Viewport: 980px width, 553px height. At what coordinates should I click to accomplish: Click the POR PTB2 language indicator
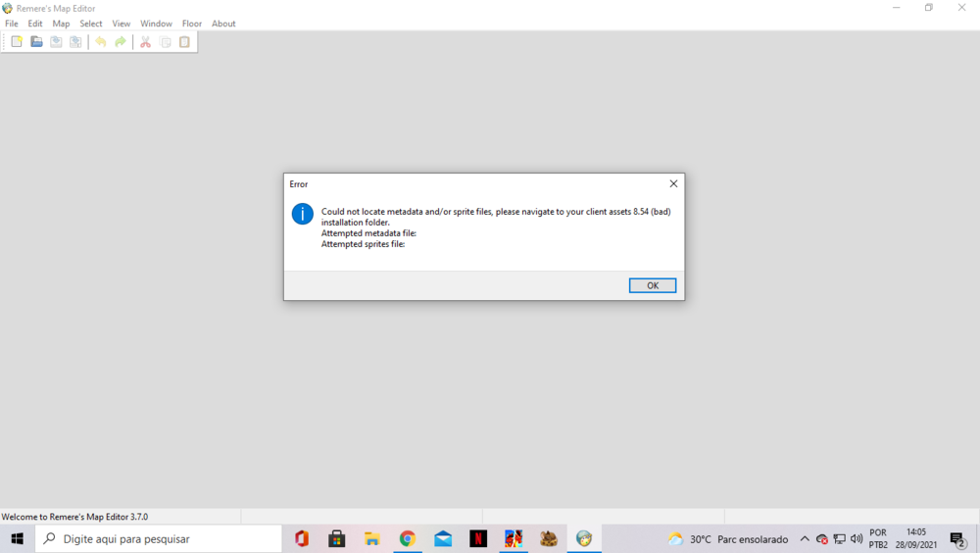coord(878,538)
